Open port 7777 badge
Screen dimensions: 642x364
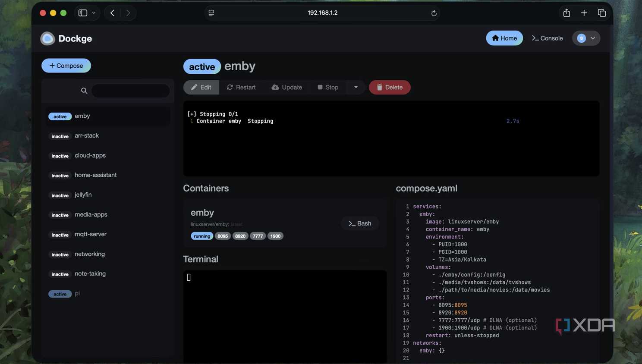tap(258, 236)
